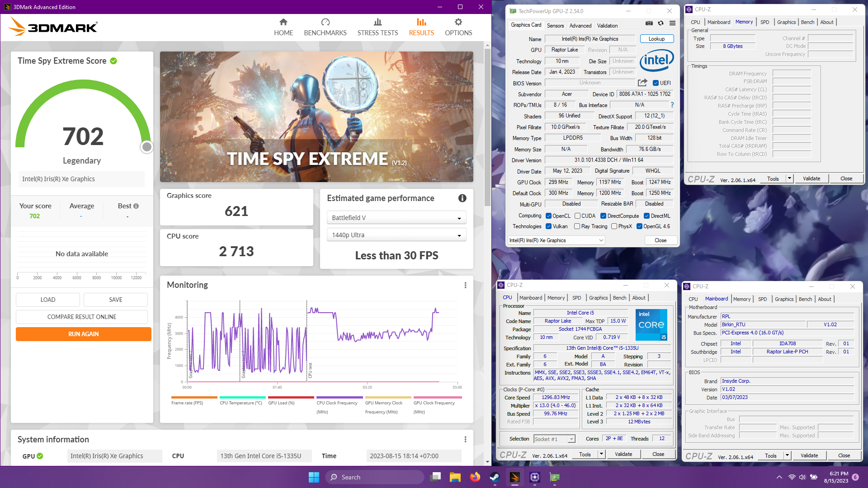The height and width of the screenshot is (488, 868).
Task: Toggle the DirectCompute checkbox
Action: (603, 216)
